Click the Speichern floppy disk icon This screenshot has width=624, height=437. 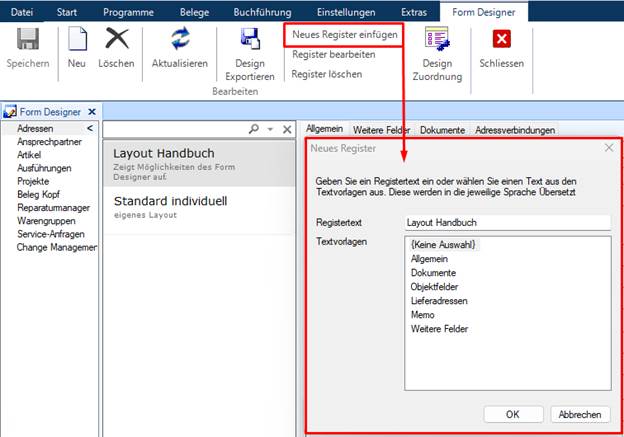pos(28,39)
